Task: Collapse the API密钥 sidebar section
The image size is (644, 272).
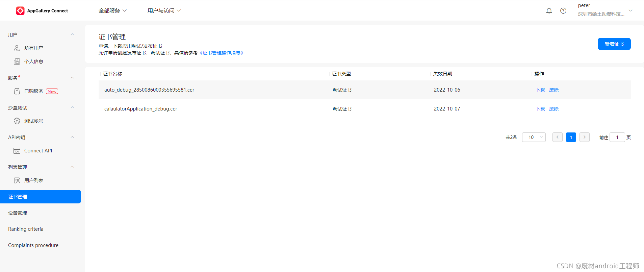Action: 72,137
